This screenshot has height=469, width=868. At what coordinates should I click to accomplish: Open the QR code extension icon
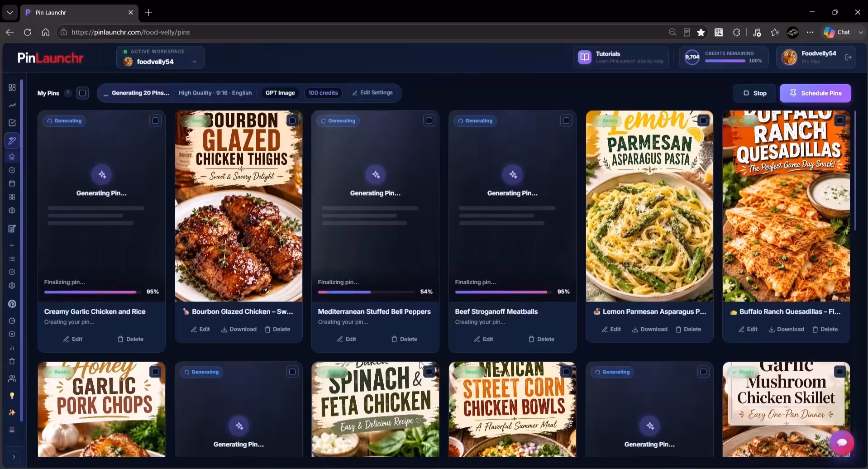click(719, 32)
